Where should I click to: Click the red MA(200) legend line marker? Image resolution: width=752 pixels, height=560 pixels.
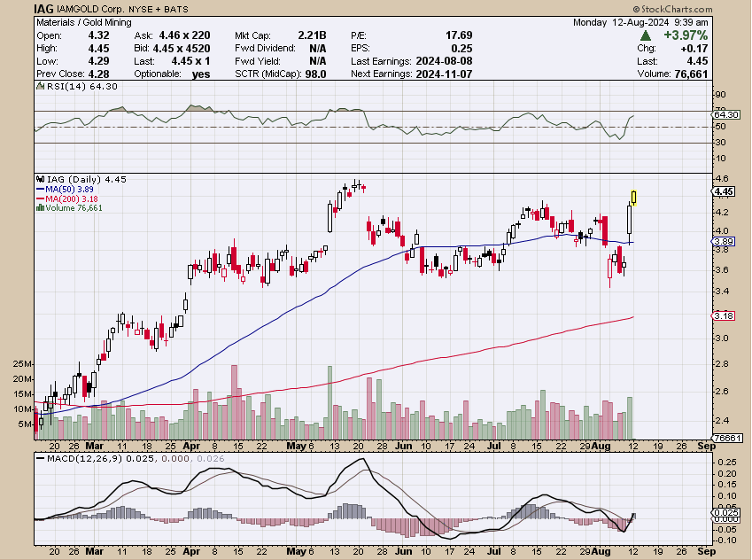pos(40,198)
